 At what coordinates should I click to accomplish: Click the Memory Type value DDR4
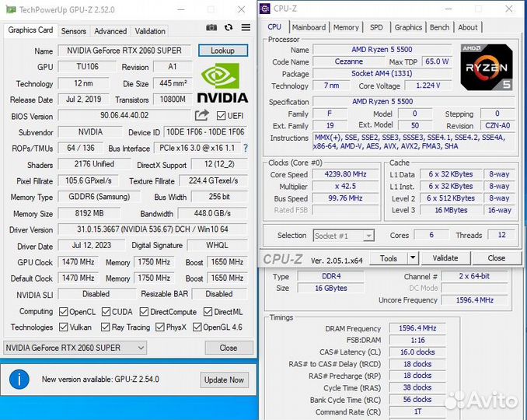tap(331, 276)
